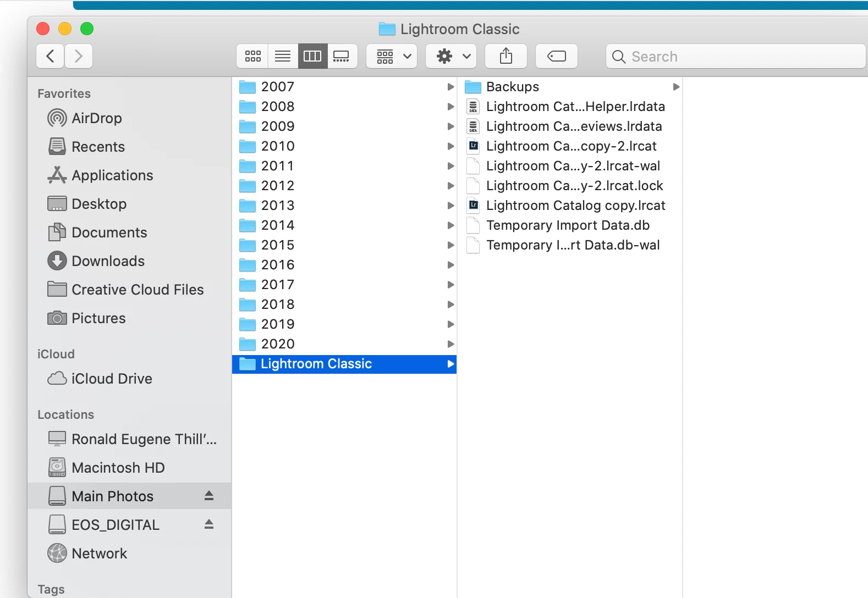Switch to column view
868x598 pixels.
pyautogui.click(x=312, y=56)
